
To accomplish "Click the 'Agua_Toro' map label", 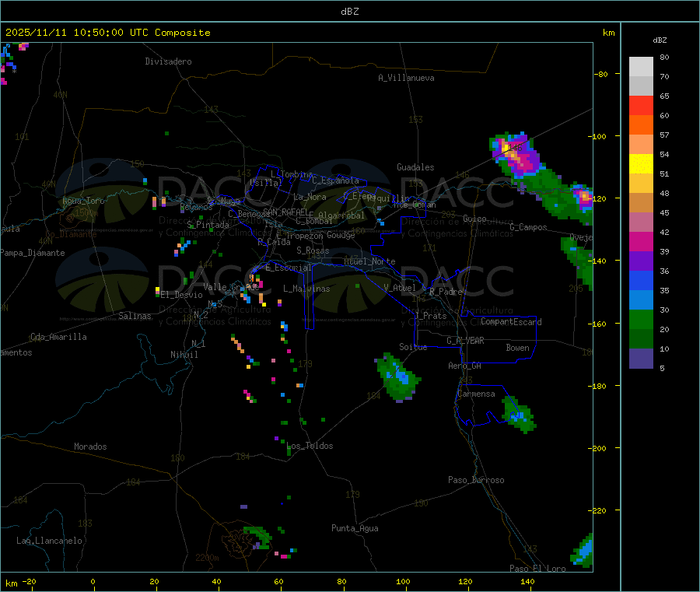I will tap(83, 201).
